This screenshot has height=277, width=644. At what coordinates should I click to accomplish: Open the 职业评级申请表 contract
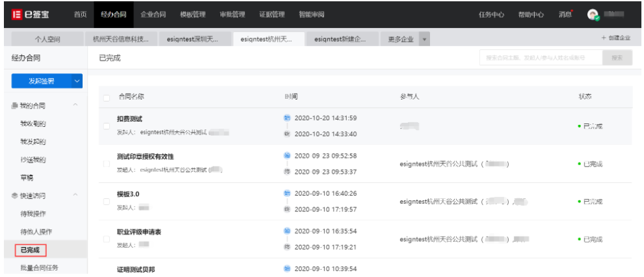click(139, 232)
